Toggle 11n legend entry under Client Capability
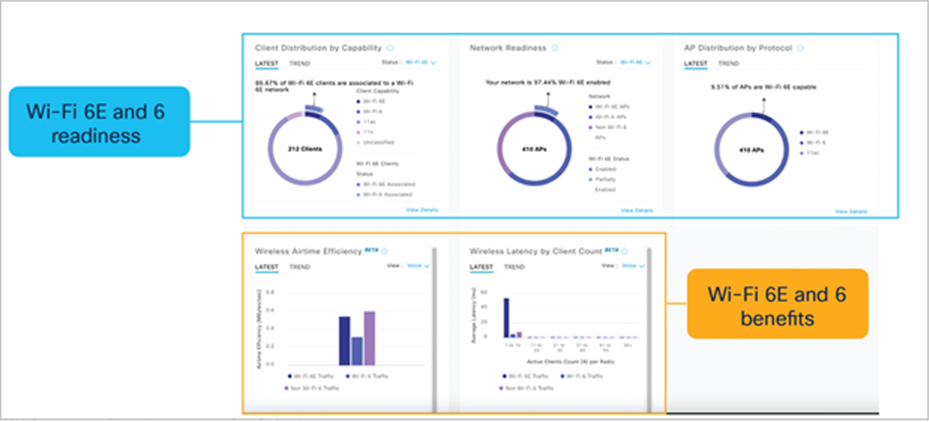The width and height of the screenshot is (929, 422). (367, 132)
